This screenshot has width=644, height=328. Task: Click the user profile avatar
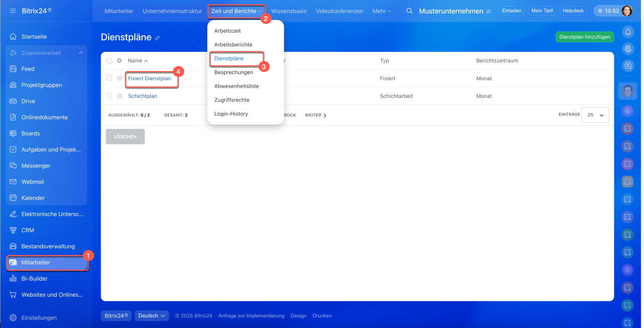tap(627, 11)
